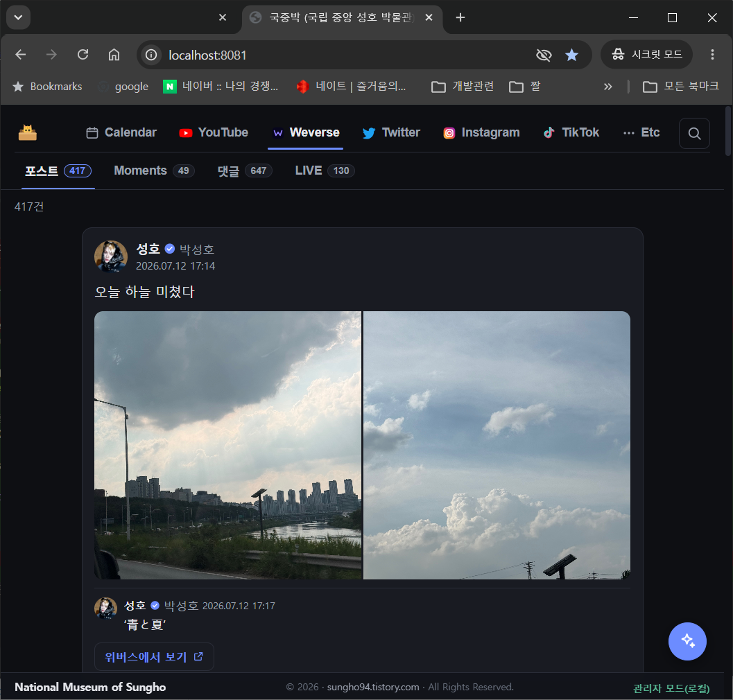Reload the page with the refresh icon
Screen dimensions: 733x700
[x=83, y=55]
